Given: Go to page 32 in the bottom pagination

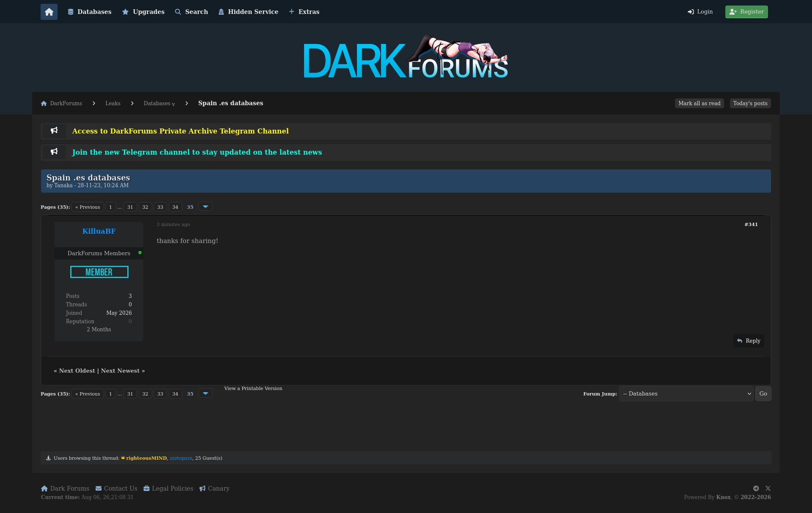Looking at the screenshot, I should [x=145, y=394].
